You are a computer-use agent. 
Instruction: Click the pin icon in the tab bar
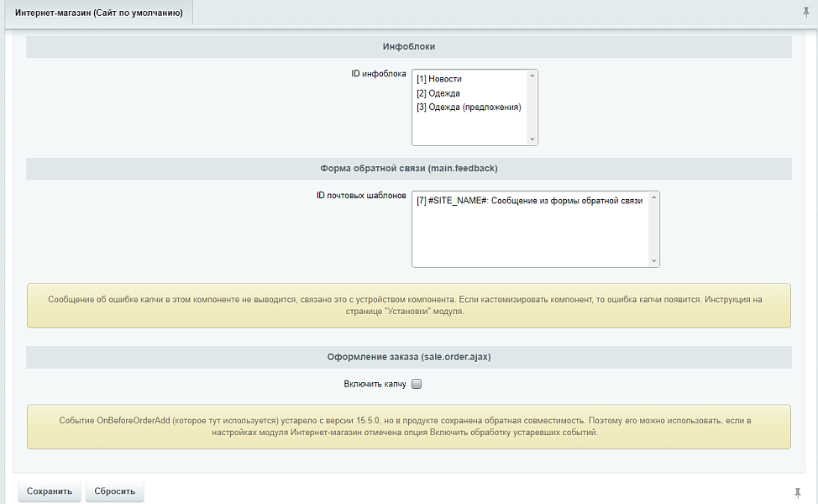click(x=806, y=13)
